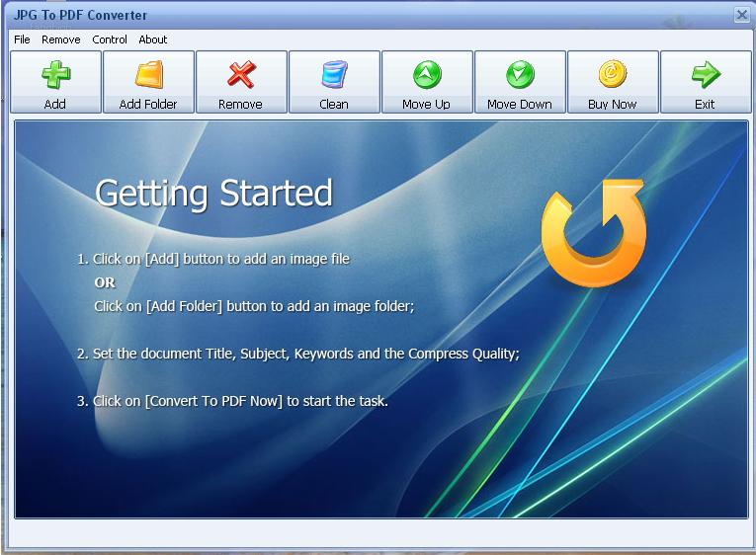Click the "Getting Started" heading
The height and width of the screenshot is (555, 756).
tap(214, 194)
